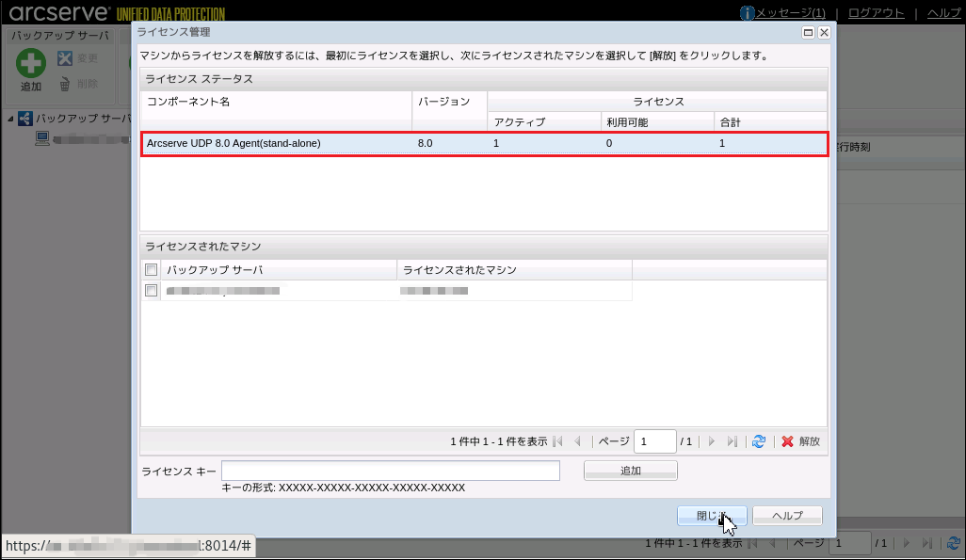Open the message info icon in the header

tap(748, 13)
